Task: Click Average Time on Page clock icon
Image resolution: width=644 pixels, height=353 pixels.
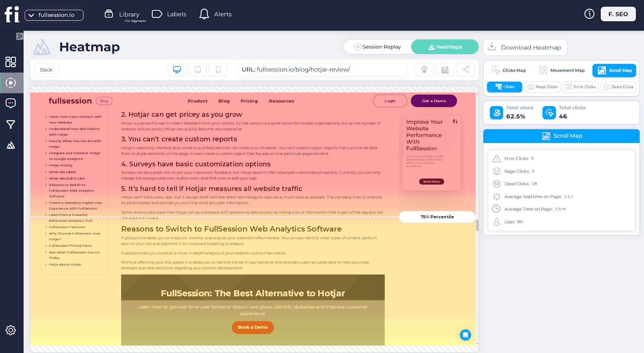Action: (x=497, y=209)
